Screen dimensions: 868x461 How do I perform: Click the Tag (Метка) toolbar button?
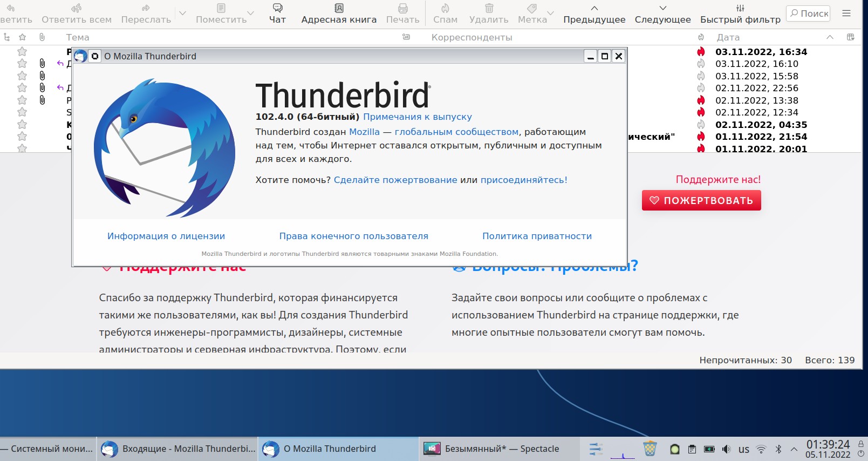tap(532, 13)
